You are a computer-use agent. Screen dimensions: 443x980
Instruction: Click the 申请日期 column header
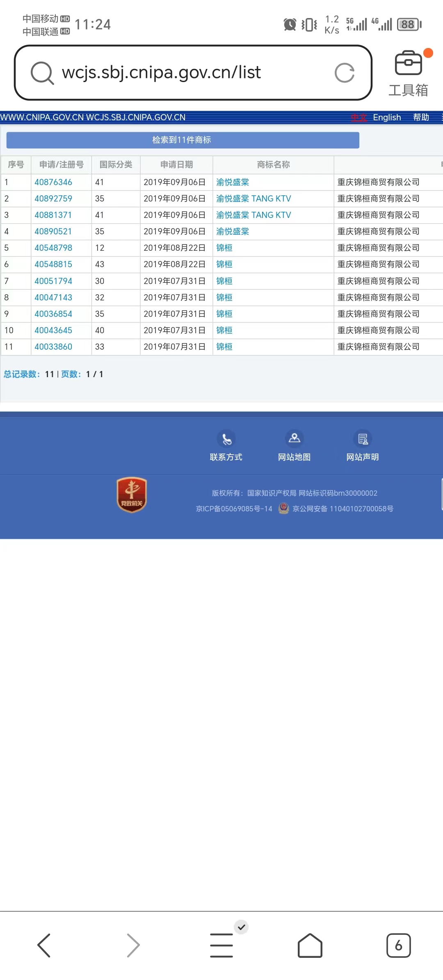[x=177, y=165]
